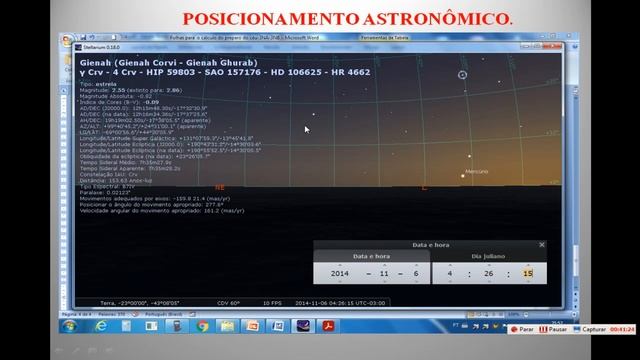The height and width of the screenshot is (360, 640).
Task: Click the Capturar button on the recorder bar
Action: (x=590, y=329)
